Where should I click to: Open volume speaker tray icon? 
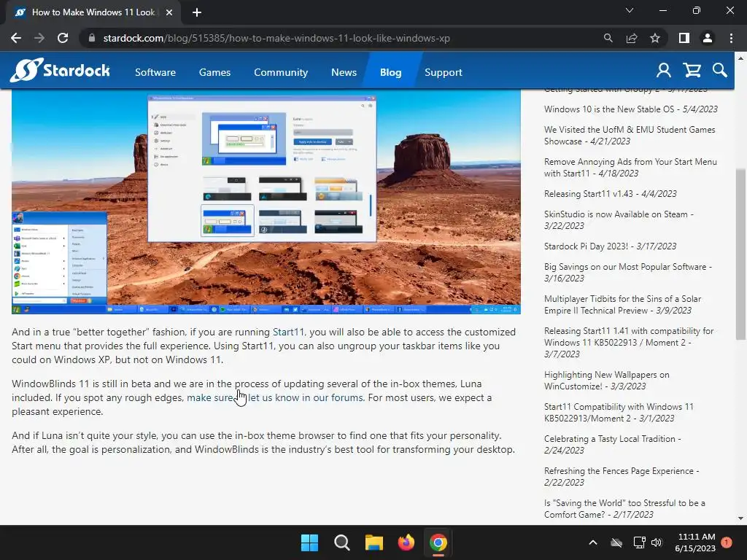tap(657, 542)
